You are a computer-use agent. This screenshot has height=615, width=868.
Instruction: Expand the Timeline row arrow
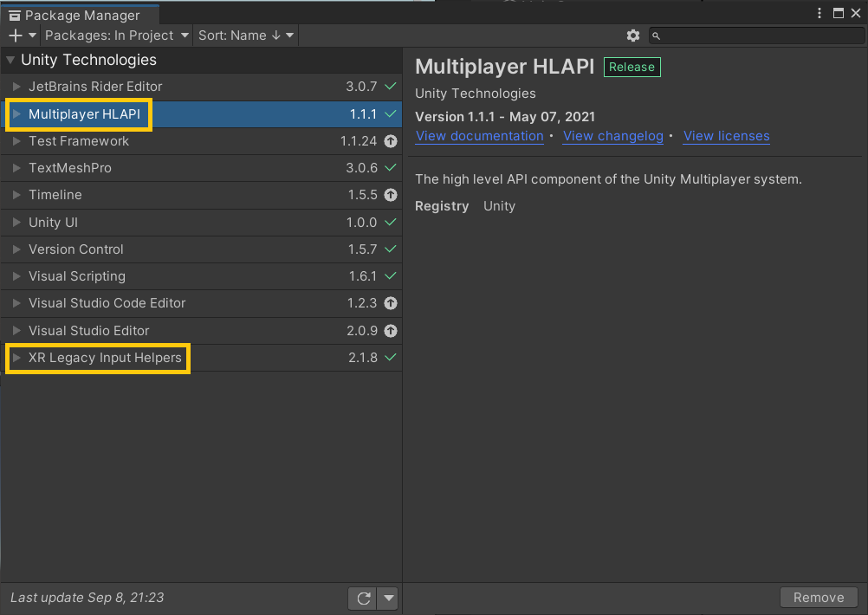16,195
